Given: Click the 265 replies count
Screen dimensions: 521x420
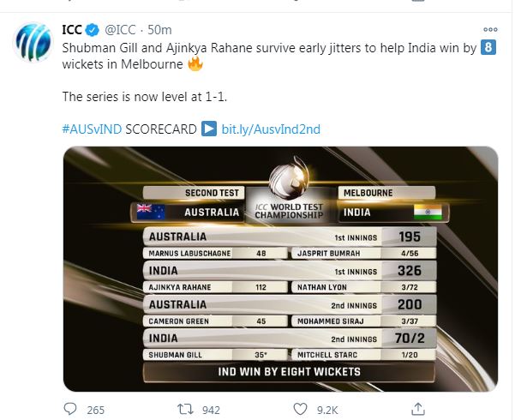Looking at the screenshot, I should pyautogui.click(x=96, y=410).
